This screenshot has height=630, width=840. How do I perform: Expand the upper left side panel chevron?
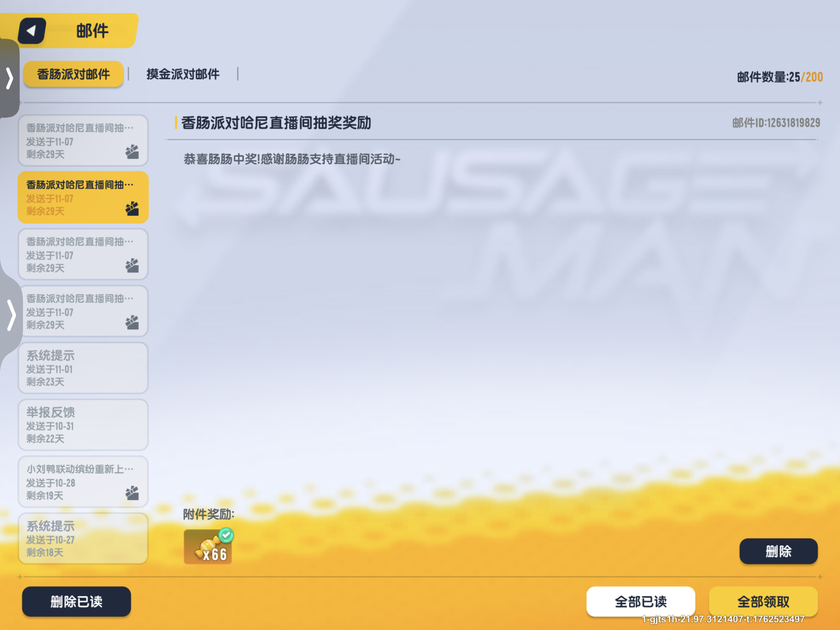pyautogui.click(x=9, y=78)
